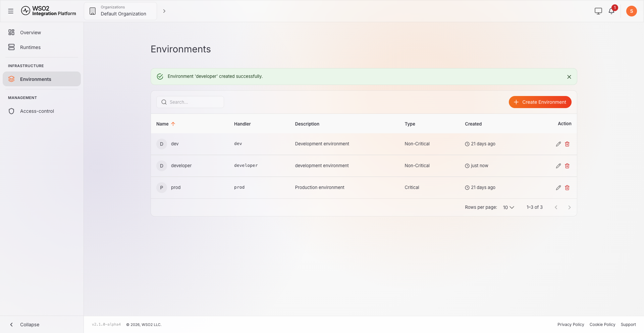Sort table by Name column

click(166, 124)
